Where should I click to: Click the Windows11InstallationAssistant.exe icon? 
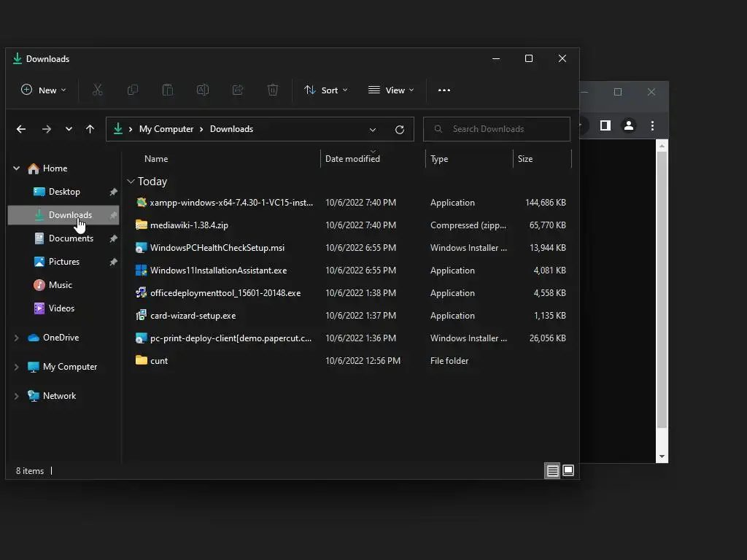click(141, 270)
